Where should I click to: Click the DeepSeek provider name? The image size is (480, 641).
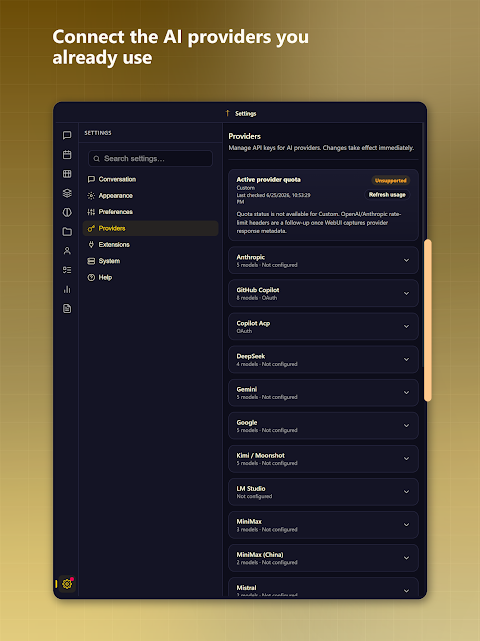pyautogui.click(x=251, y=356)
